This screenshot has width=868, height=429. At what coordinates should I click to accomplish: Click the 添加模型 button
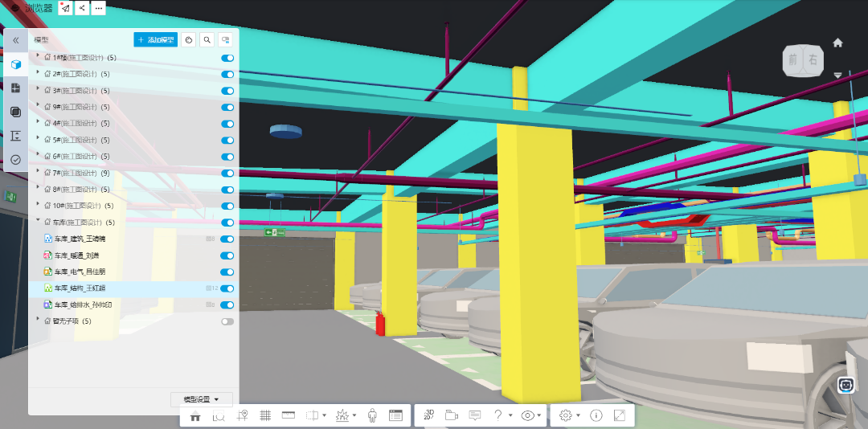coord(155,39)
